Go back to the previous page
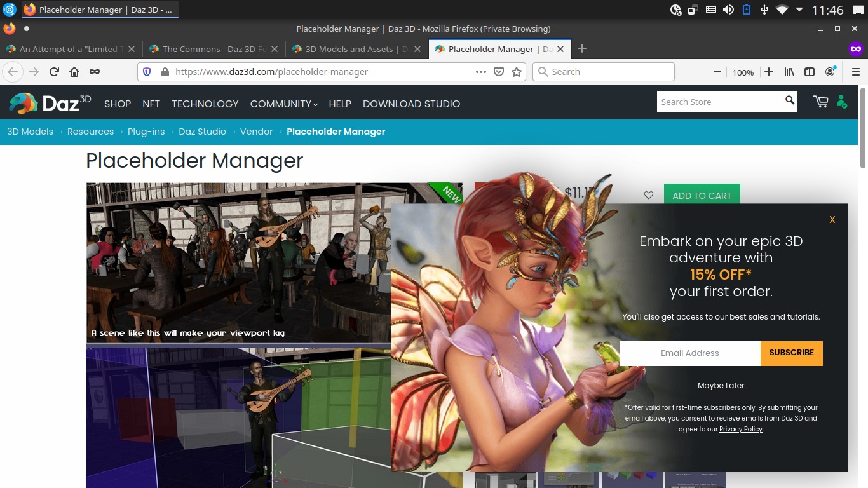The height and width of the screenshot is (488, 868). [x=13, y=72]
